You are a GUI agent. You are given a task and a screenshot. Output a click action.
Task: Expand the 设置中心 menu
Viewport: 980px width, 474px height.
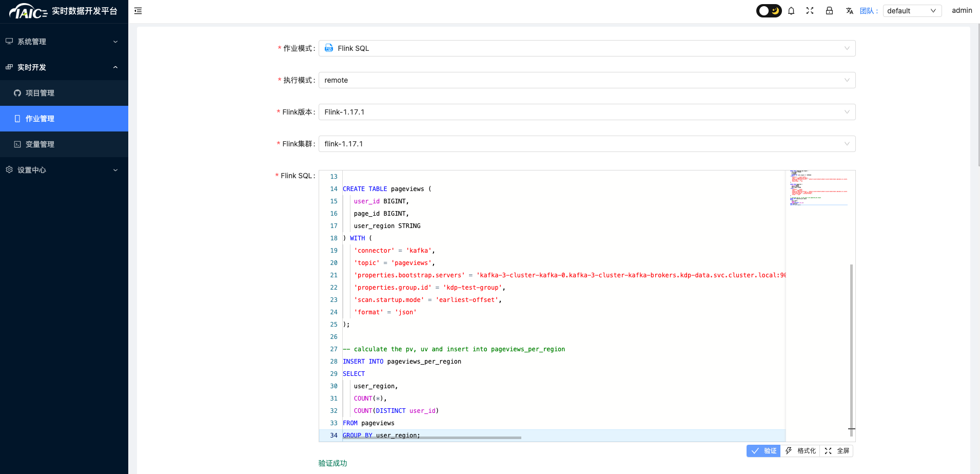(x=64, y=170)
